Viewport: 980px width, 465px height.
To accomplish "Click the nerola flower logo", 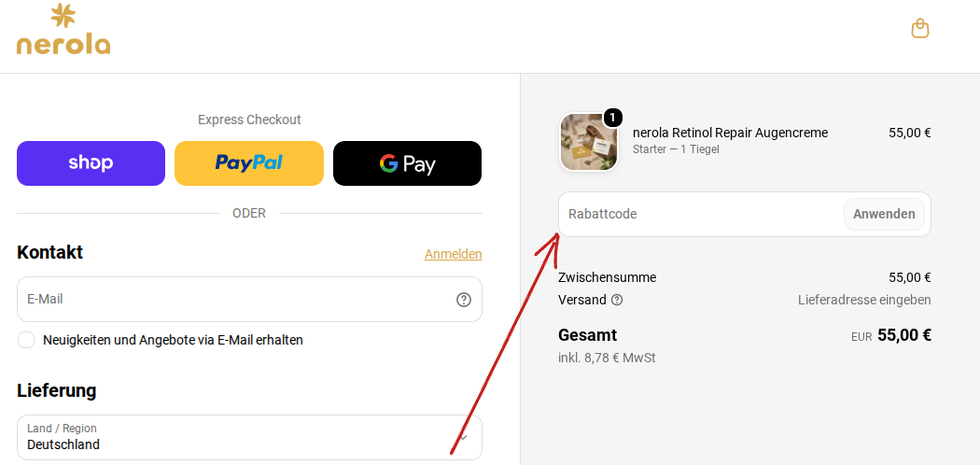I will tap(63, 29).
